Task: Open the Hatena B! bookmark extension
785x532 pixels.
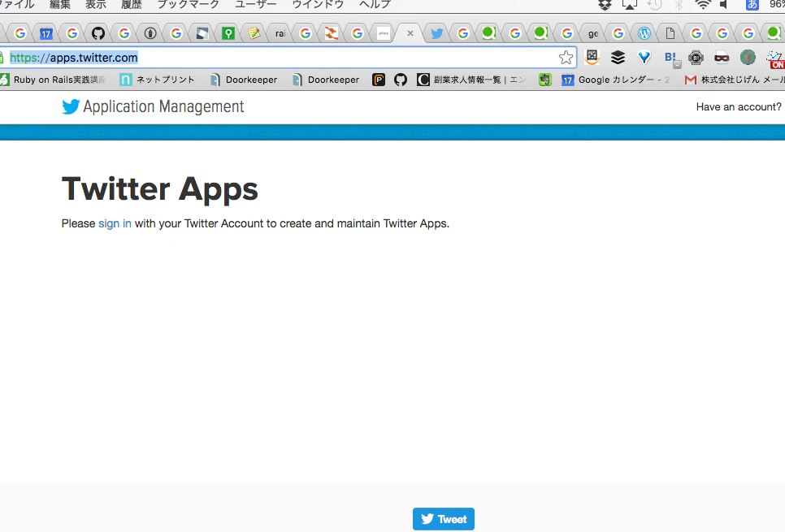Action: (671, 58)
